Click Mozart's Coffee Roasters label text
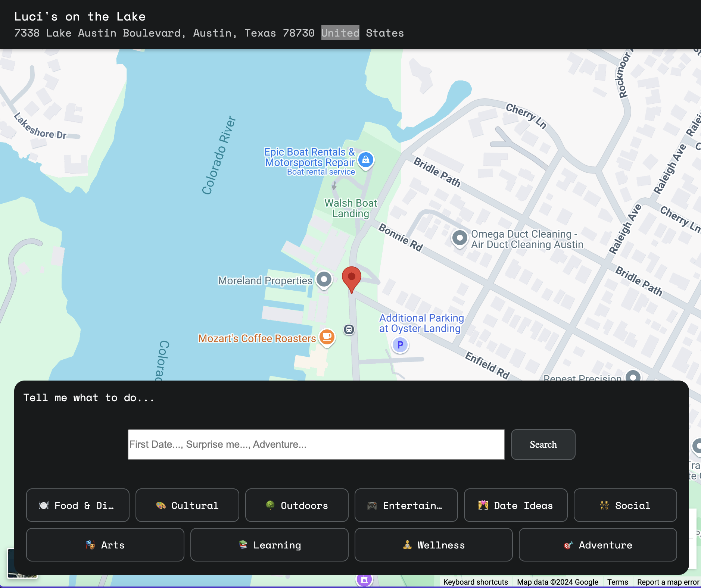The height and width of the screenshot is (588, 701). 257,338
